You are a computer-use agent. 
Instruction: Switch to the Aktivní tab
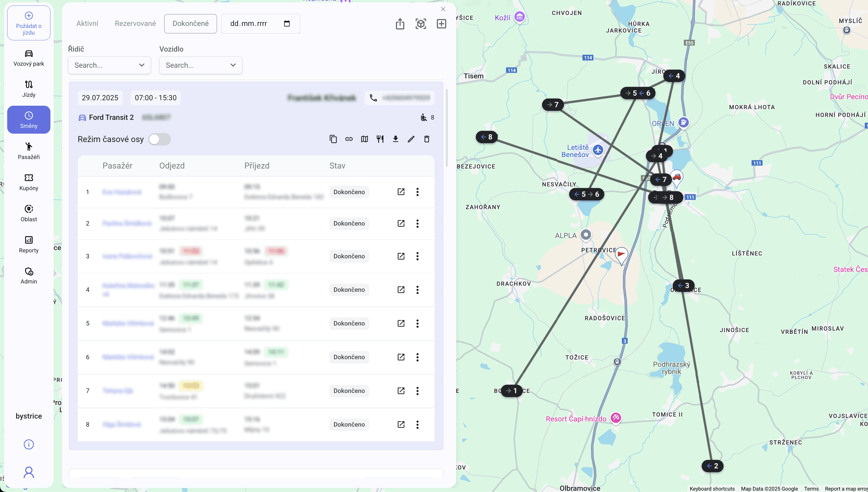click(87, 24)
